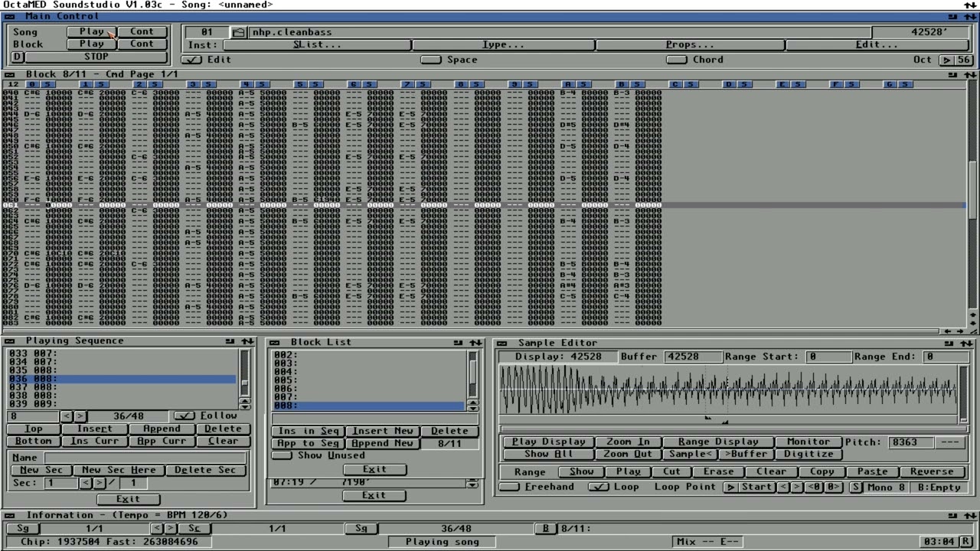
Task: Enable Show Unused in Block List
Action: tap(282, 455)
